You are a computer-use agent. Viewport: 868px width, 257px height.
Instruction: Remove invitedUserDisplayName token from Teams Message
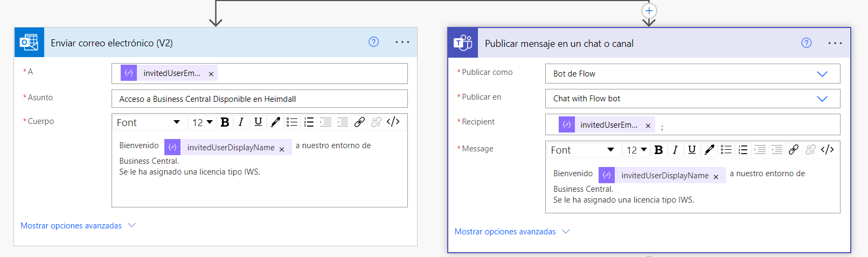click(x=716, y=177)
